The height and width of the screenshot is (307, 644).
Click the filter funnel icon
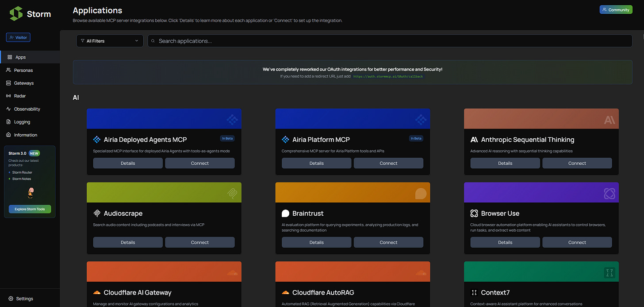pyautogui.click(x=83, y=41)
